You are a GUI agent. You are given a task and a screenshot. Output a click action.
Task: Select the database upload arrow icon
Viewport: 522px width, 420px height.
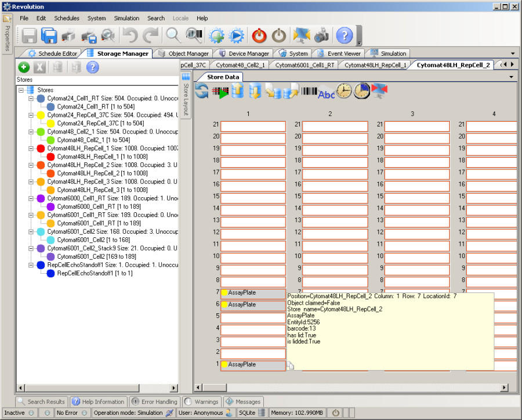click(237, 90)
